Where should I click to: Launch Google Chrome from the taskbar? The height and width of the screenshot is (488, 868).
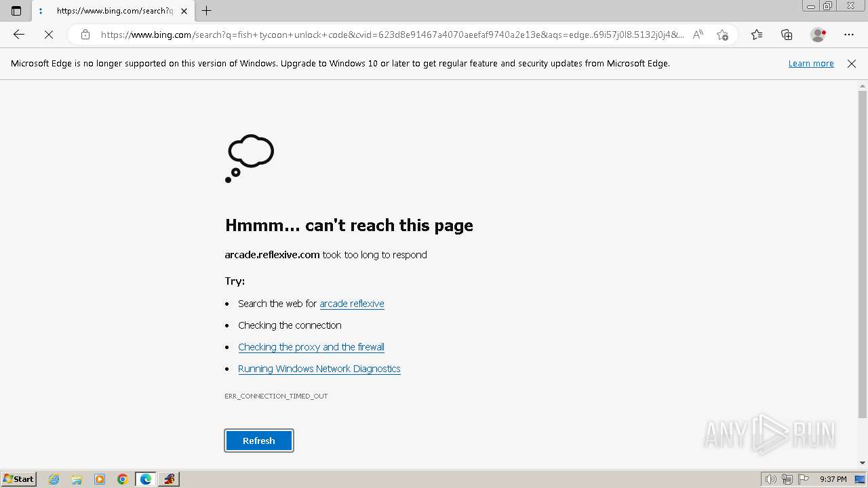pyautogui.click(x=123, y=479)
